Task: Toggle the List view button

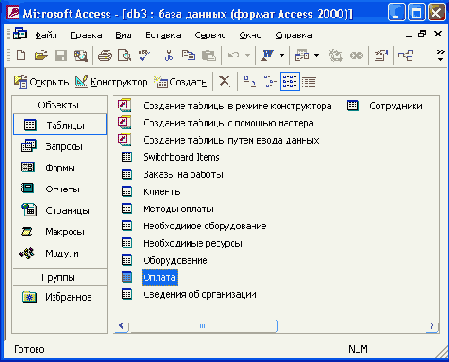Action: [x=290, y=81]
